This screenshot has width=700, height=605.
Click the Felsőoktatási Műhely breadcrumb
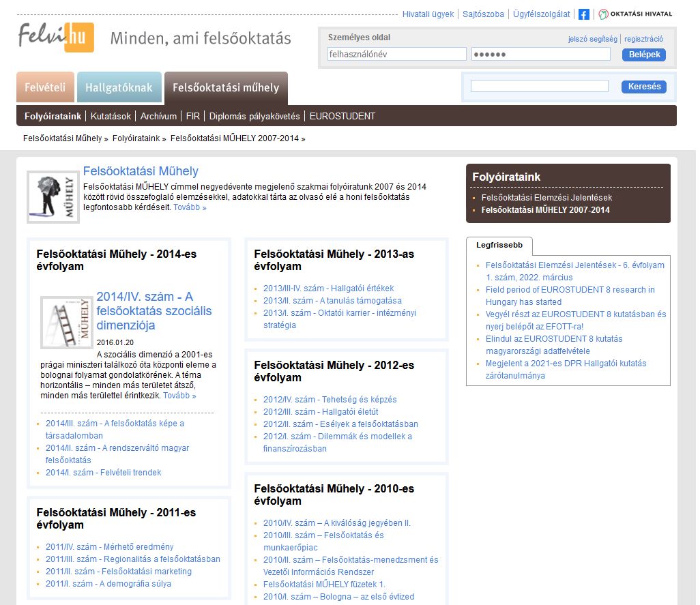point(63,138)
